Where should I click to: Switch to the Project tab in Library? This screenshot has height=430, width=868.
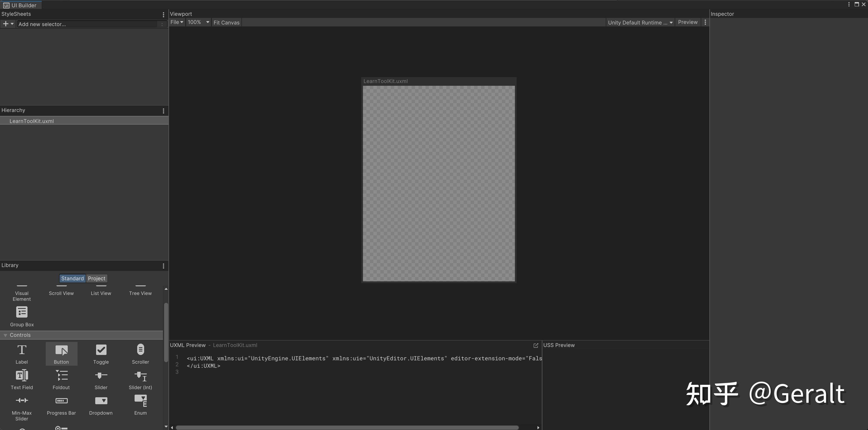click(x=96, y=278)
